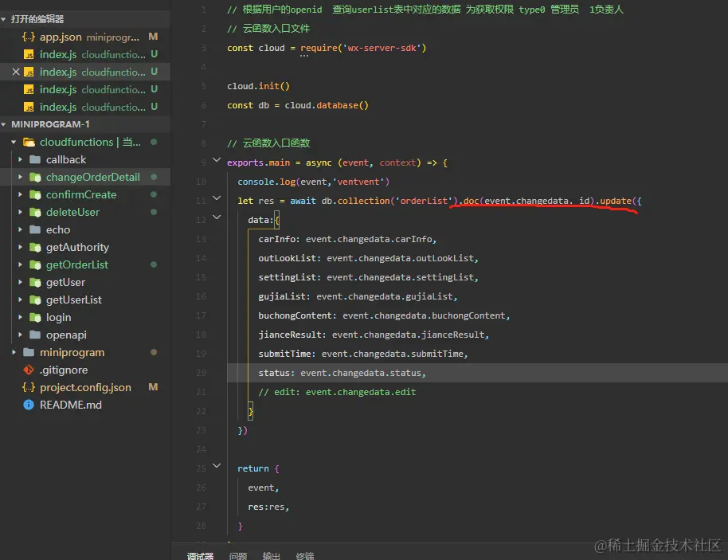The image size is (728, 560).
Task: Click the app.json file icon in open editors
Action: pos(29,37)
